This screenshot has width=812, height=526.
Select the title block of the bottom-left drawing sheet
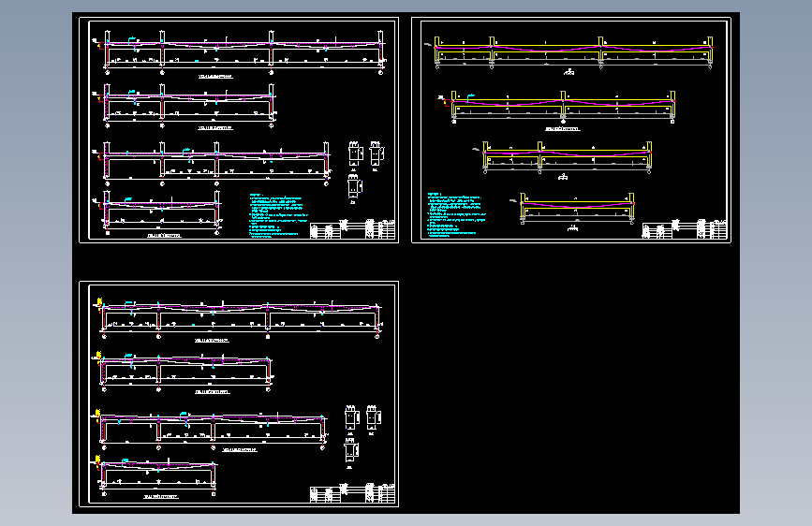[353, 493]
